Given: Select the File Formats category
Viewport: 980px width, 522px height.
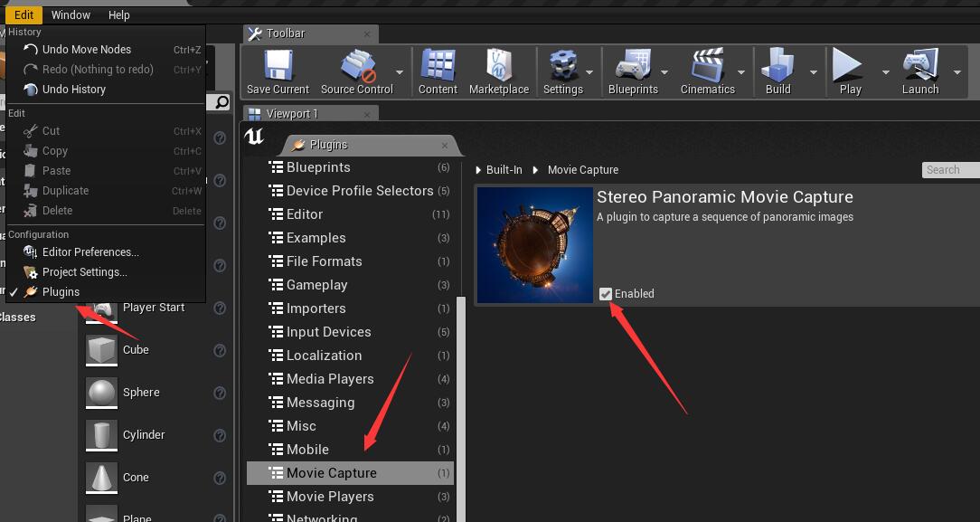Looking at the screenshot, I should (350, 261).
